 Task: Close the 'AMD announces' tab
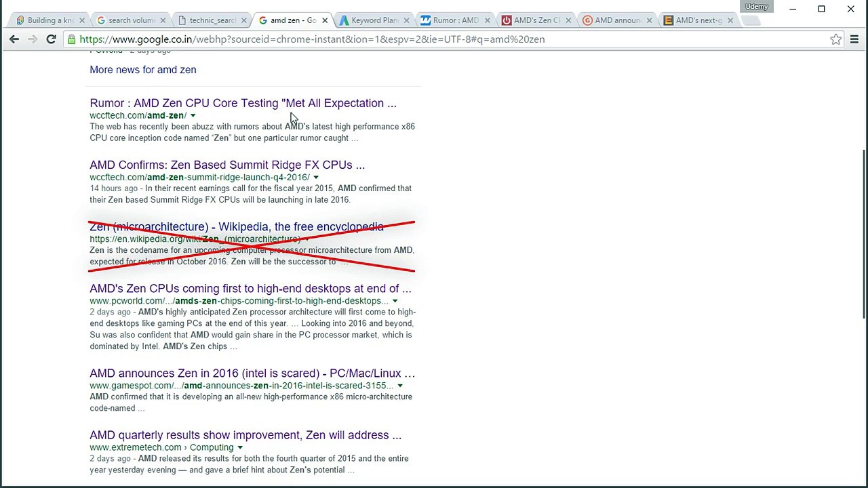(x=649, y=20)
